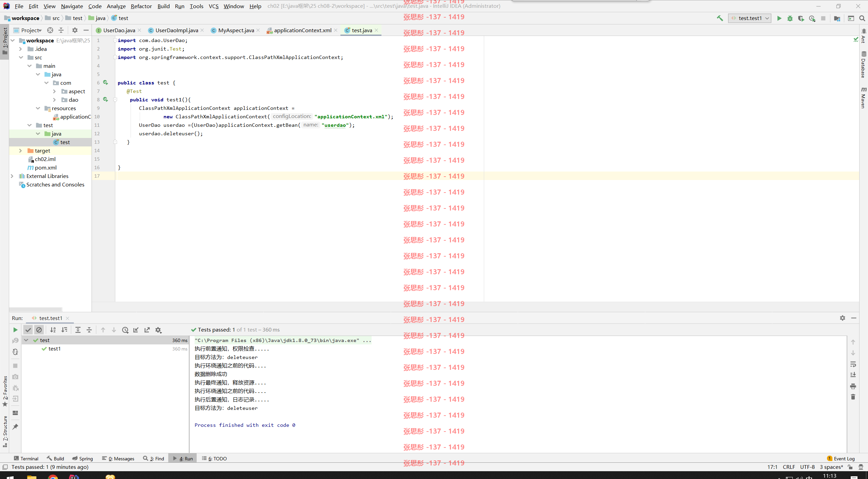Collapse the src folder
Image resolution: width=868 pixels, height=479 pixels.
pos(21,57)
